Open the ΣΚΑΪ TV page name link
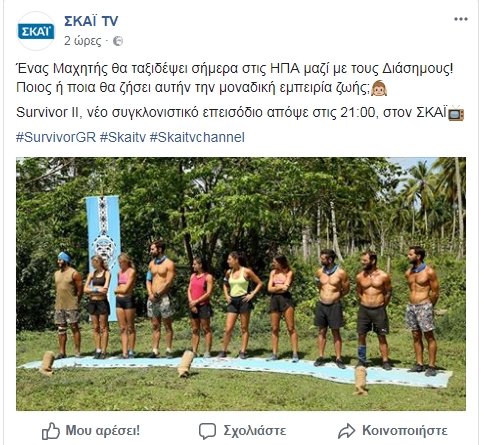The width and height of the screenshot is (481, 445). 91,21
